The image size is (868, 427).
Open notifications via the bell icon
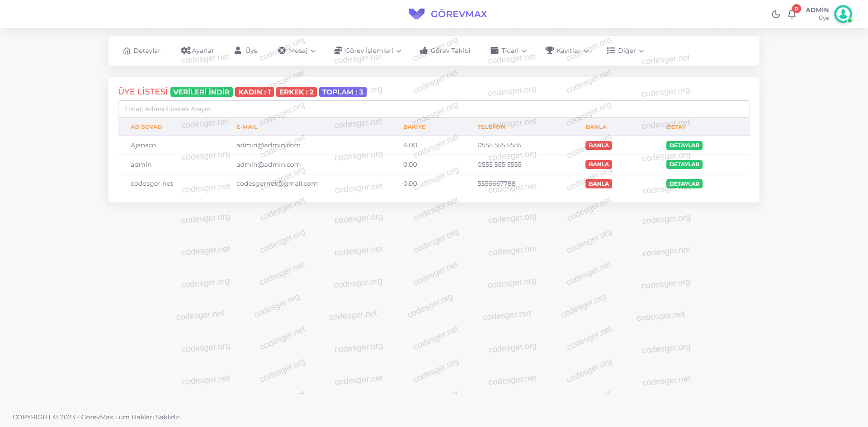point(792,14)
